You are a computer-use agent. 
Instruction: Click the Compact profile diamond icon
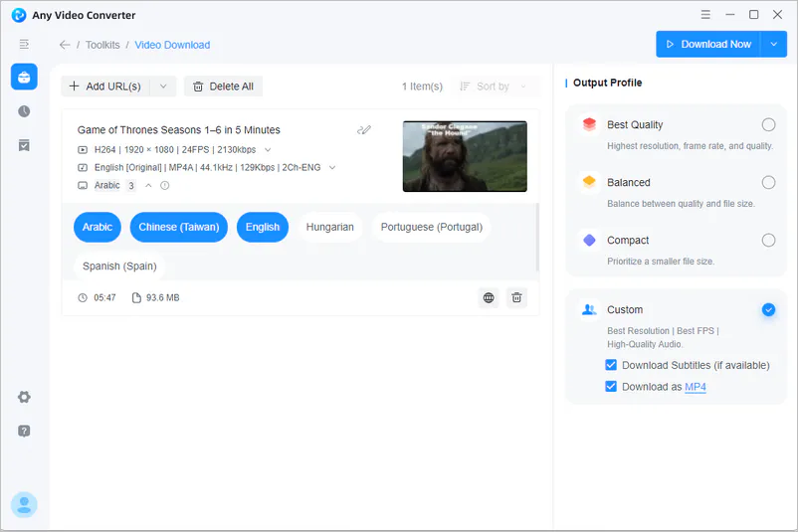(x=589, y=240)
